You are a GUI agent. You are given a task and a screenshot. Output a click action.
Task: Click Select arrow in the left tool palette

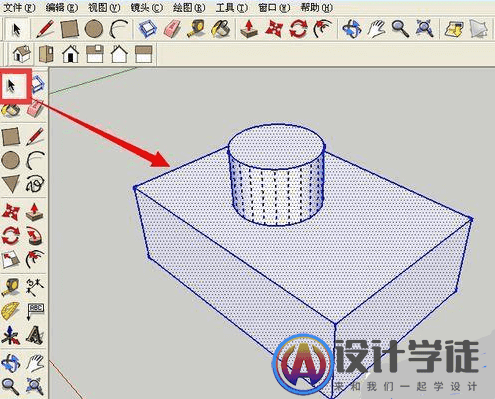point(12,86)
